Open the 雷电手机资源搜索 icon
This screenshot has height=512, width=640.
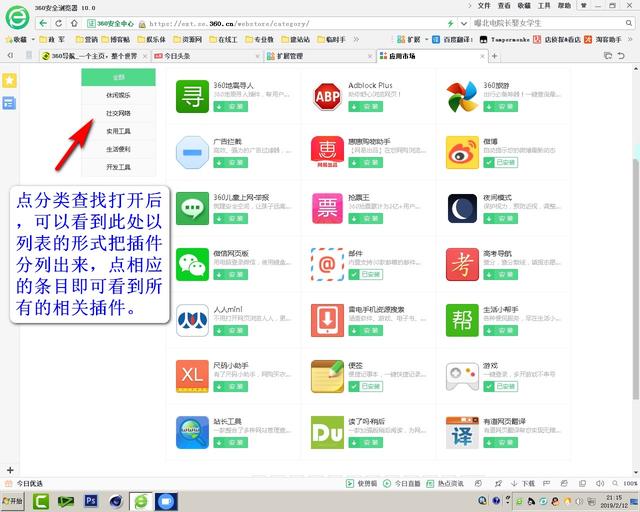pos(327,320)
